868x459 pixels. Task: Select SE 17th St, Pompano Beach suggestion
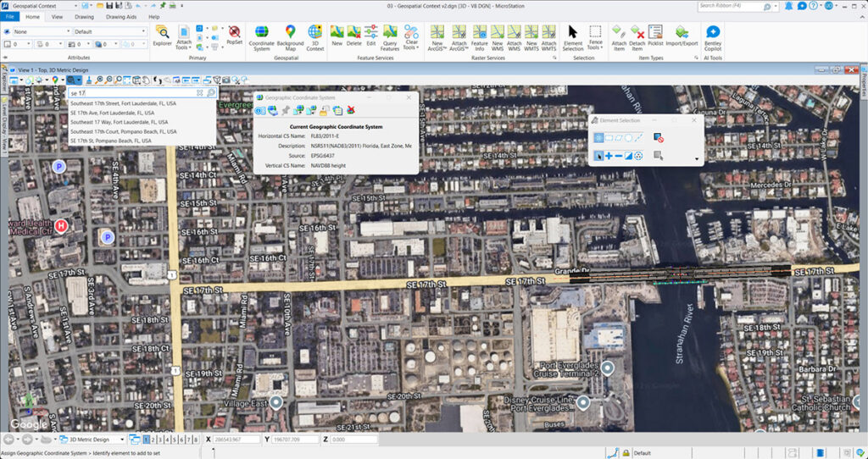tap(110, 141)
